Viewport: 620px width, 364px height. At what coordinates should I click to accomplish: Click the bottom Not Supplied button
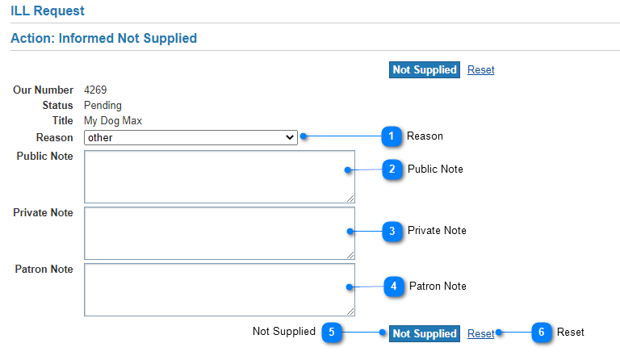[425, 333]
